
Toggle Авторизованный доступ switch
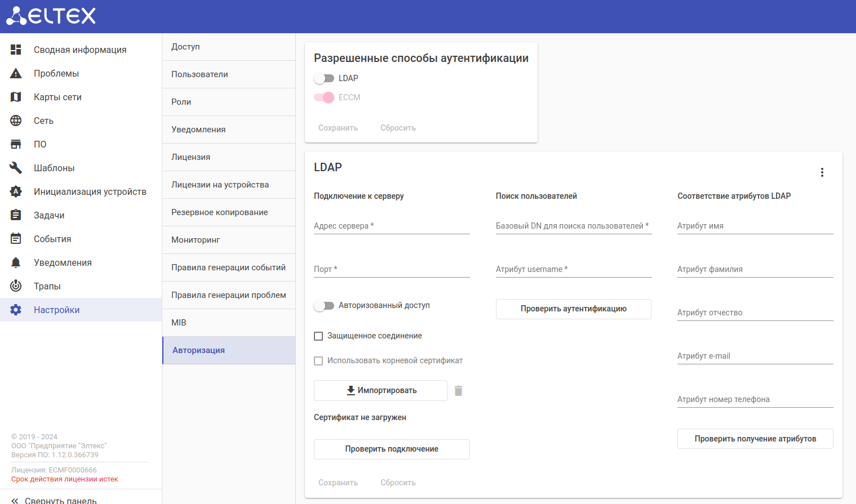click(324, 306)
